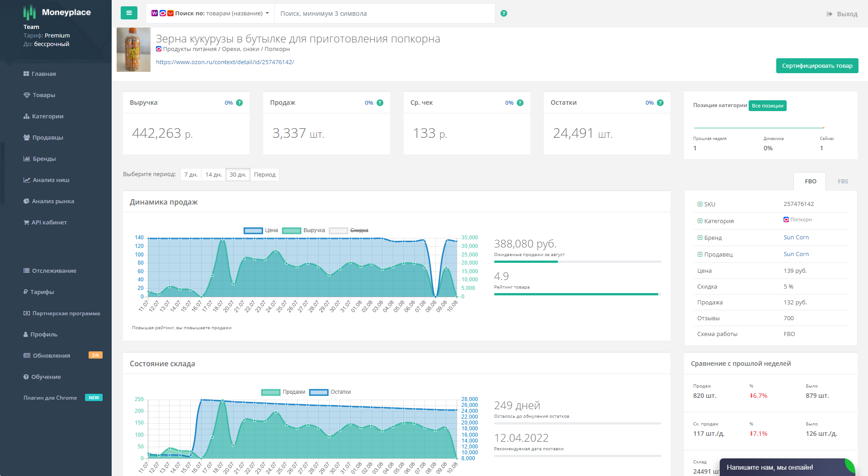The width and height of the screenshot is (868, 476).
Task: Expand the Продавец row
Action: coord(700,254)
